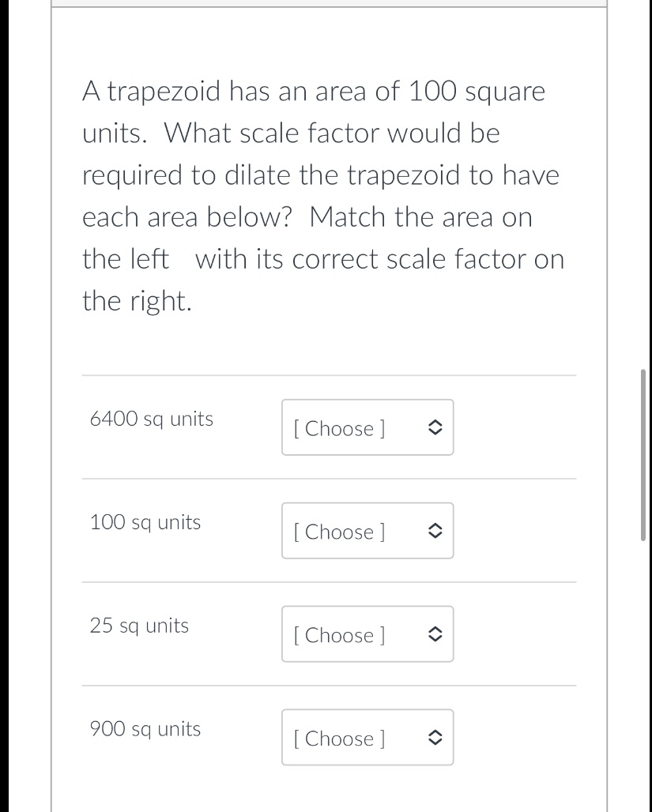Click the 25 sq units label
Image resolution: width=652 pixels, height=812 pixels.
[139, 626]
